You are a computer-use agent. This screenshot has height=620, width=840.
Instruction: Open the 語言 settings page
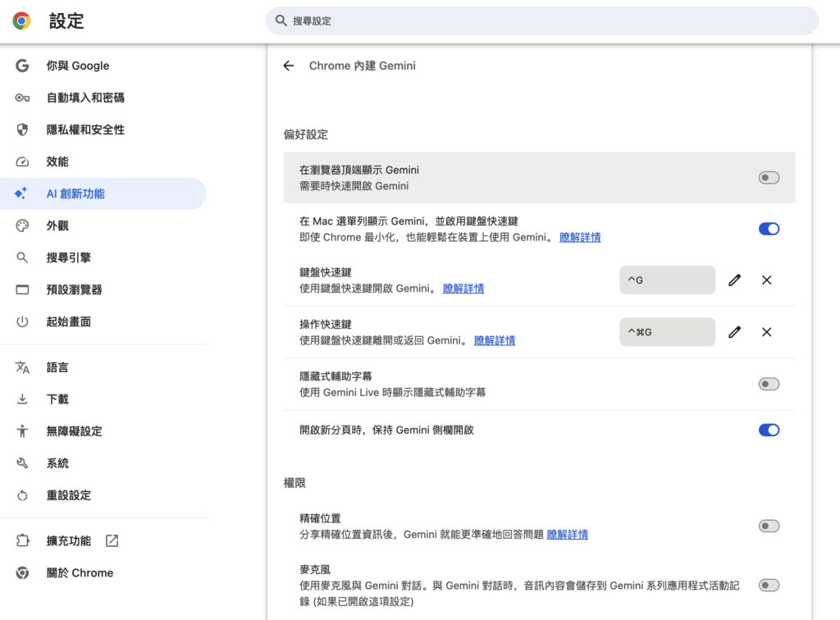pyautogui.click(x=103, y=367)
